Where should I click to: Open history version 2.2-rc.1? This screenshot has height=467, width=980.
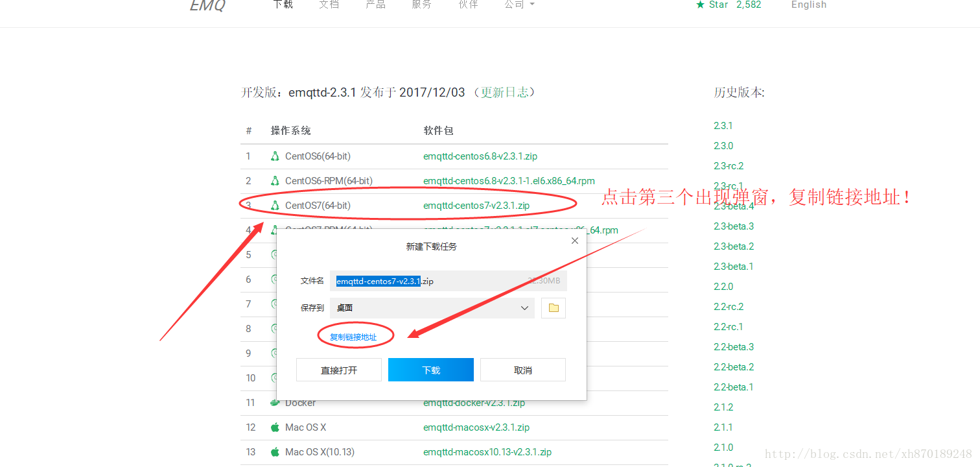click(x=729, y=327)
